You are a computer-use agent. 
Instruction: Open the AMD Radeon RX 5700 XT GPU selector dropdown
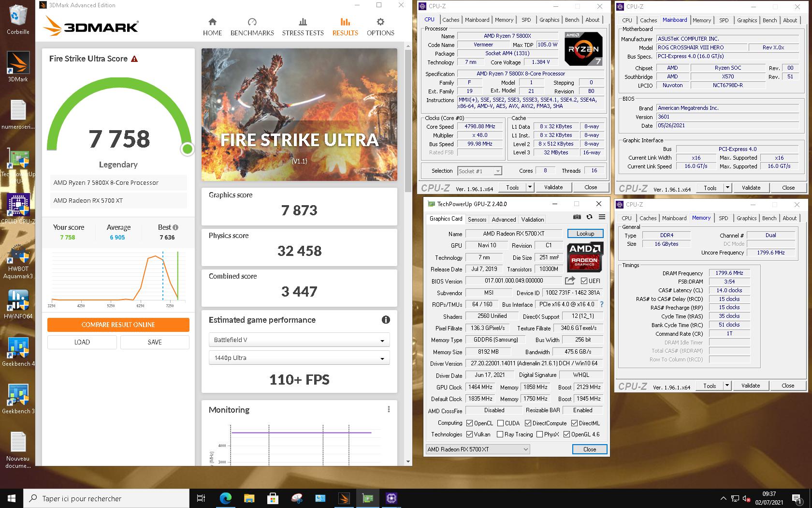478,449
